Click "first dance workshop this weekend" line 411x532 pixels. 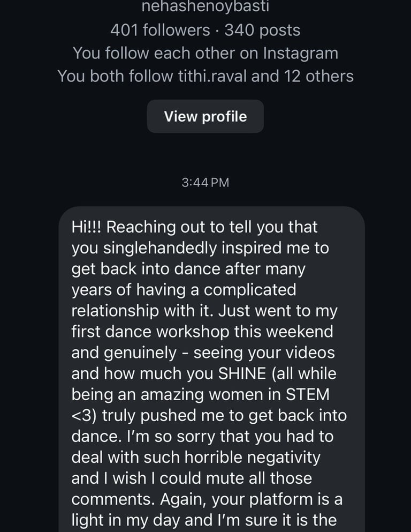coord(202,332)
